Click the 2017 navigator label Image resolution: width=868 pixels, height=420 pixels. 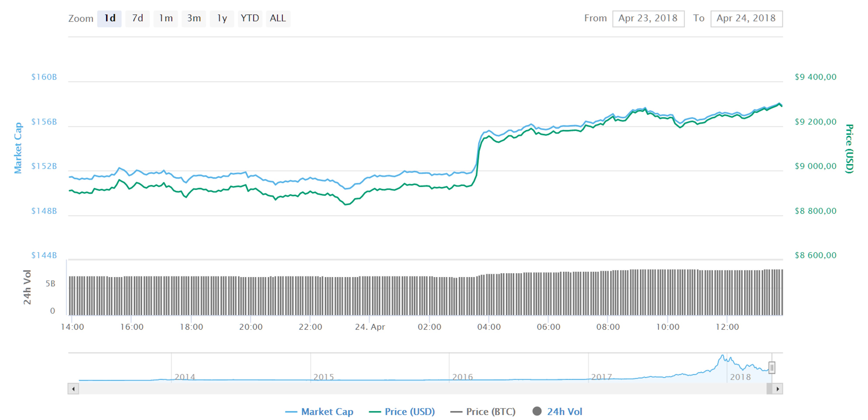pyautogui.click(x=602, y=377)
